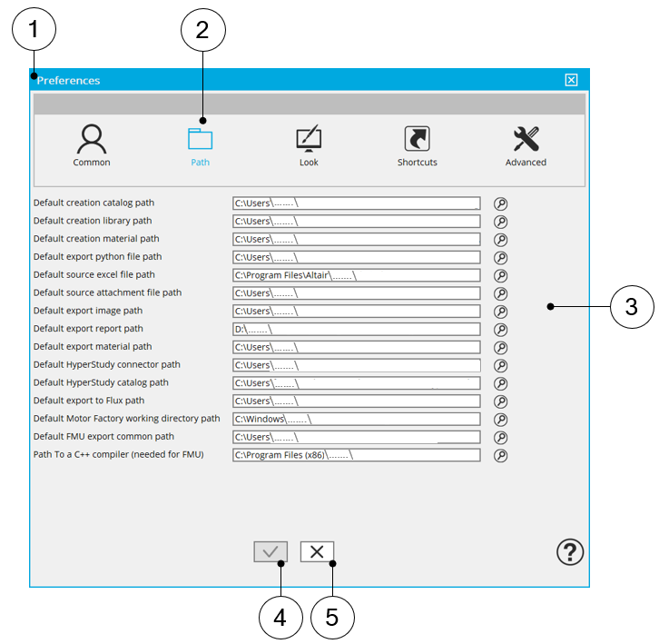659x644 pixels.
Task: Browse for C++ compiler path
Action: click(500, 455)
